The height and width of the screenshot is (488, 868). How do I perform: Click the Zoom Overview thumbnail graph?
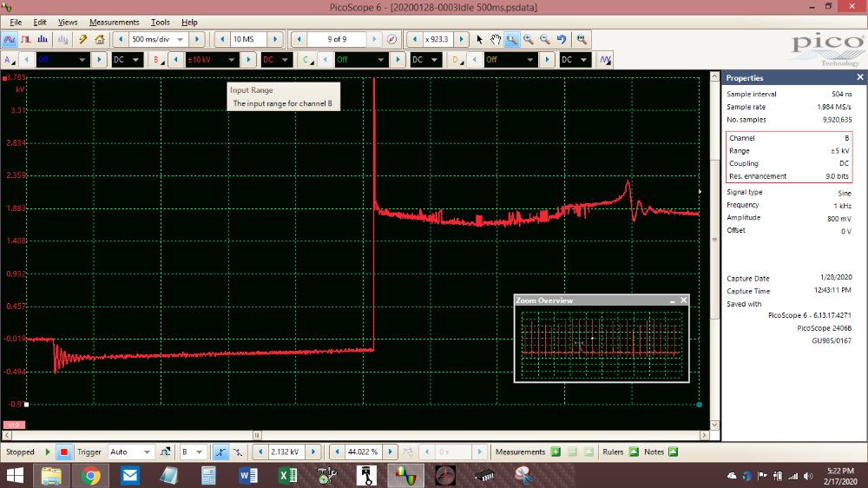(x=602, y=344)
